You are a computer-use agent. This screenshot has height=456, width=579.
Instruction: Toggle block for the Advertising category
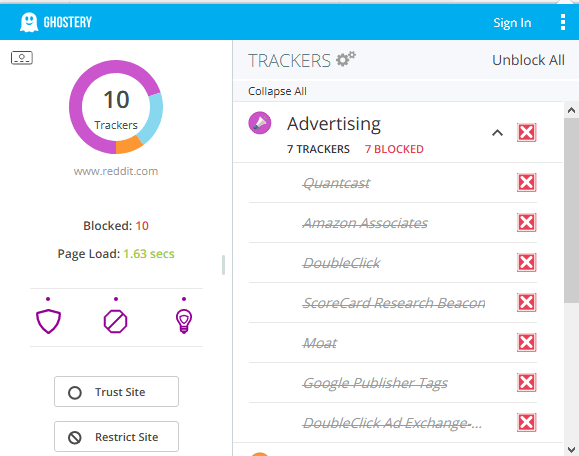point(527,132)
